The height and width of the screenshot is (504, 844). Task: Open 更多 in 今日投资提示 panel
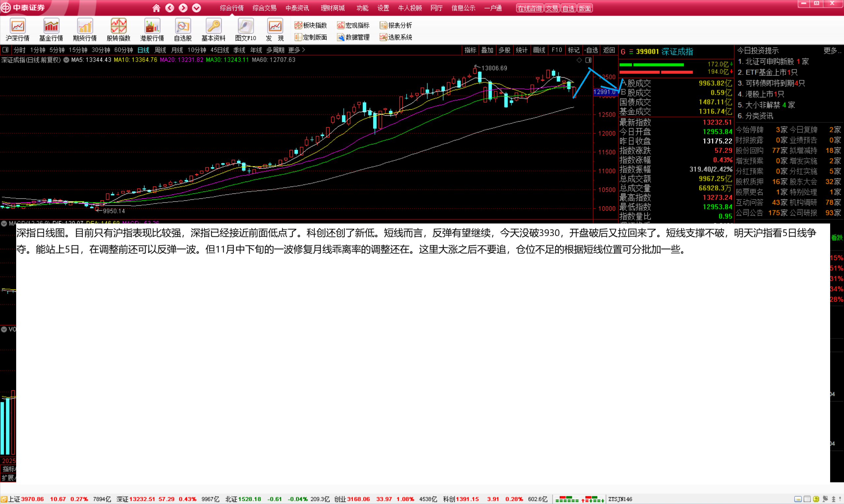pyautogui.click(x=831, y=51)
